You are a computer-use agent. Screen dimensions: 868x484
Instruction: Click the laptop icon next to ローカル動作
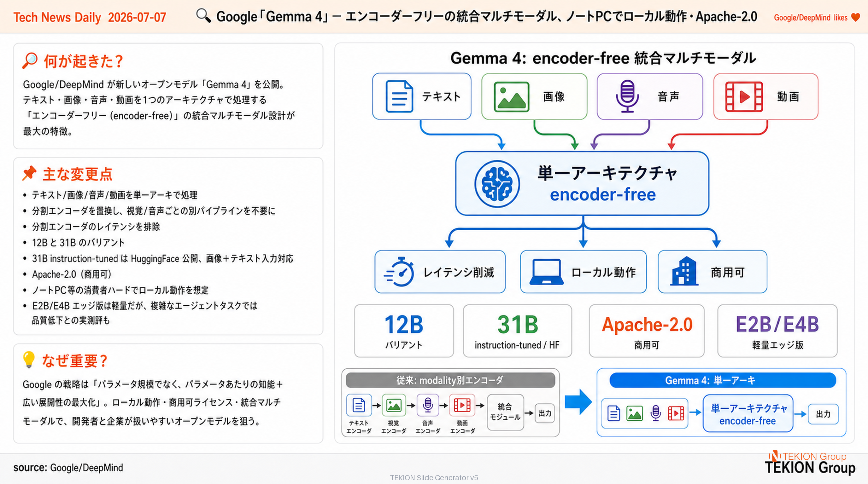tap(546, 272)
